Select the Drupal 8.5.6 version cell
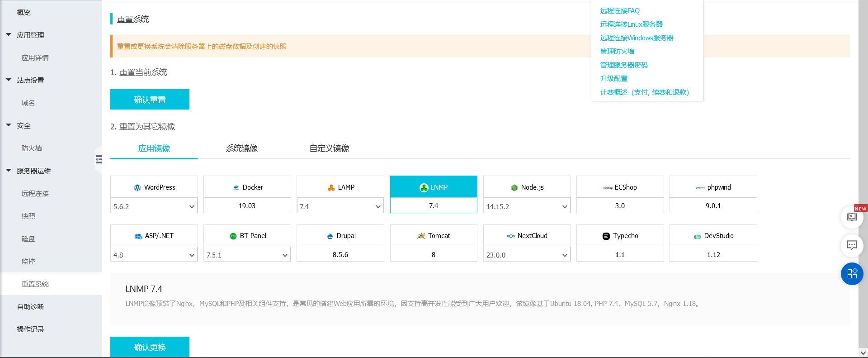The height and width of the screenshot is (358, 868). 340,254
